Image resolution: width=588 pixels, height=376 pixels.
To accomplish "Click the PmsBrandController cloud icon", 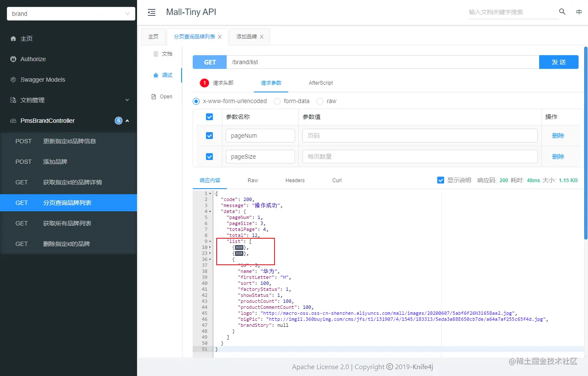I will click(x=13, y=121).
